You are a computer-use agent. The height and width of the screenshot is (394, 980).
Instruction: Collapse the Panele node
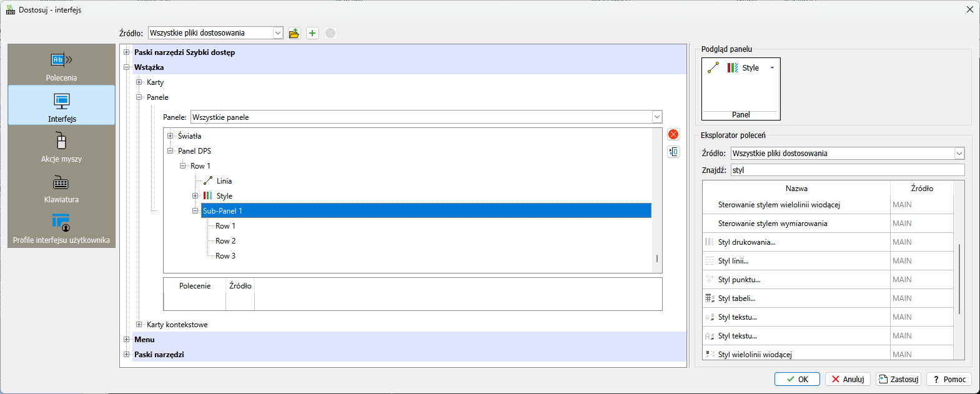139,97
